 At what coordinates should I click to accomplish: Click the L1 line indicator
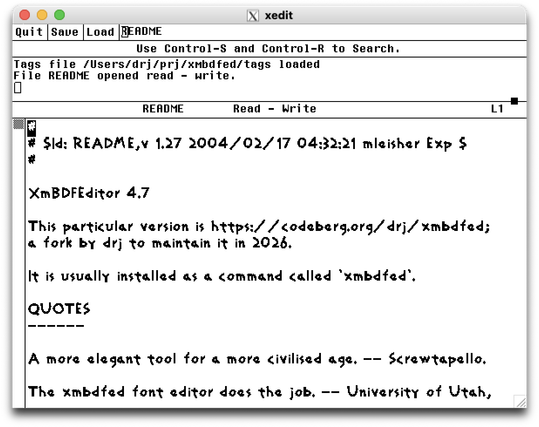click(x=497, y=109)
